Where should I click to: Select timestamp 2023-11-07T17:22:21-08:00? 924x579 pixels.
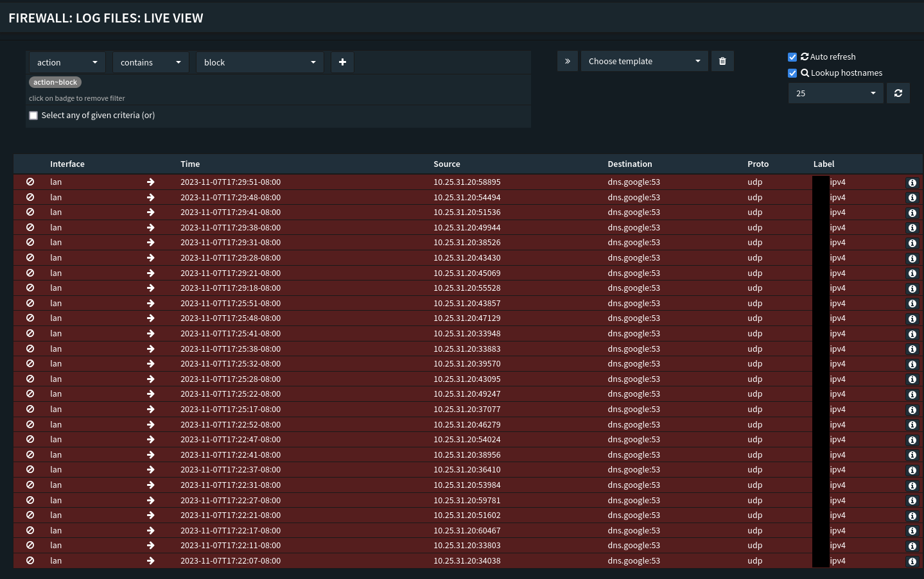point(231,515)
